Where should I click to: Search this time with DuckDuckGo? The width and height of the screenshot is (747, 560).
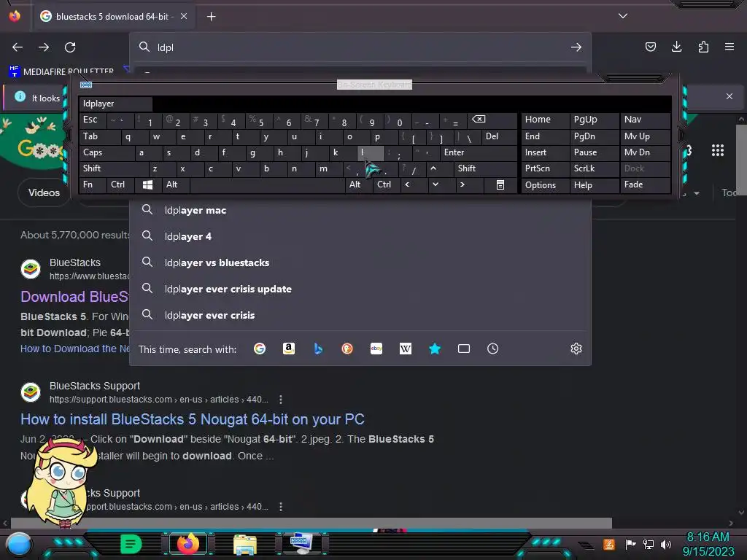tap(347, 349)
